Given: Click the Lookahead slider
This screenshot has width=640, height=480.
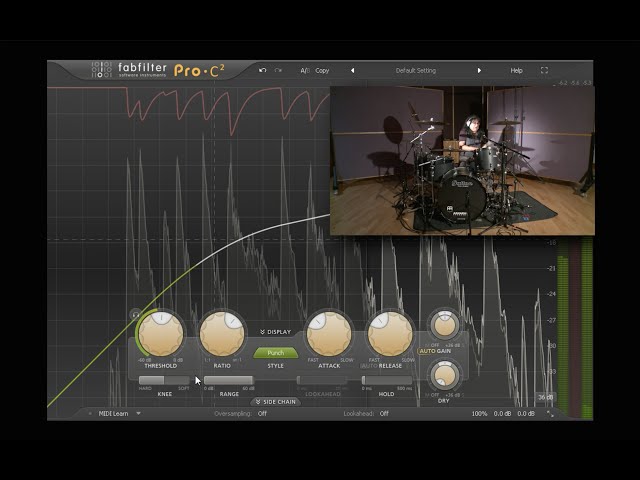Looking at the screenshot, I should [322, 380].
